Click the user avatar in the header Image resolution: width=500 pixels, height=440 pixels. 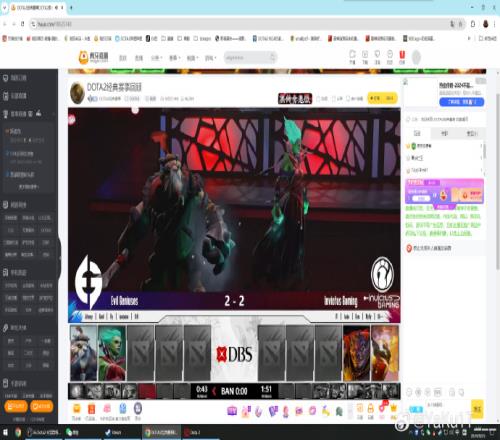[416, 57]
